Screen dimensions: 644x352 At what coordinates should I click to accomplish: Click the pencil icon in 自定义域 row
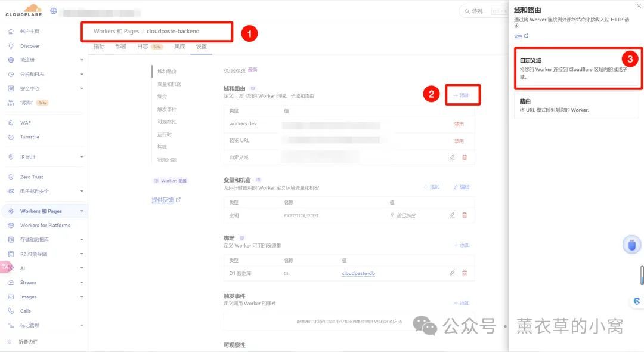(x=452, y=158)
